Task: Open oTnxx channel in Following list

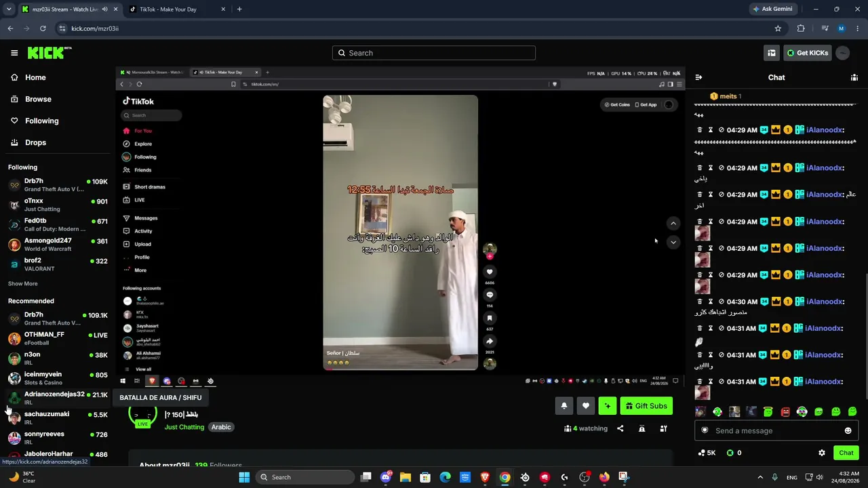Action: 58,205
